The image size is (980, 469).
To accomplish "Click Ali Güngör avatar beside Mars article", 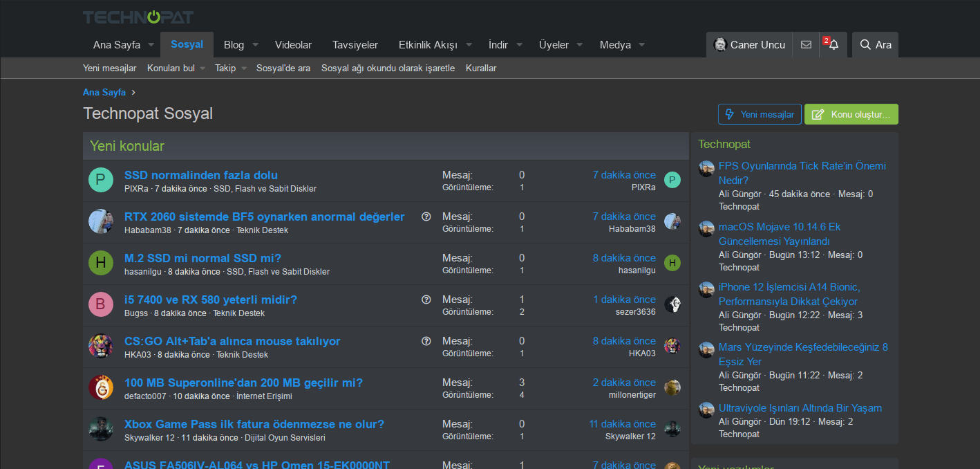I will [x=706, y=349].
